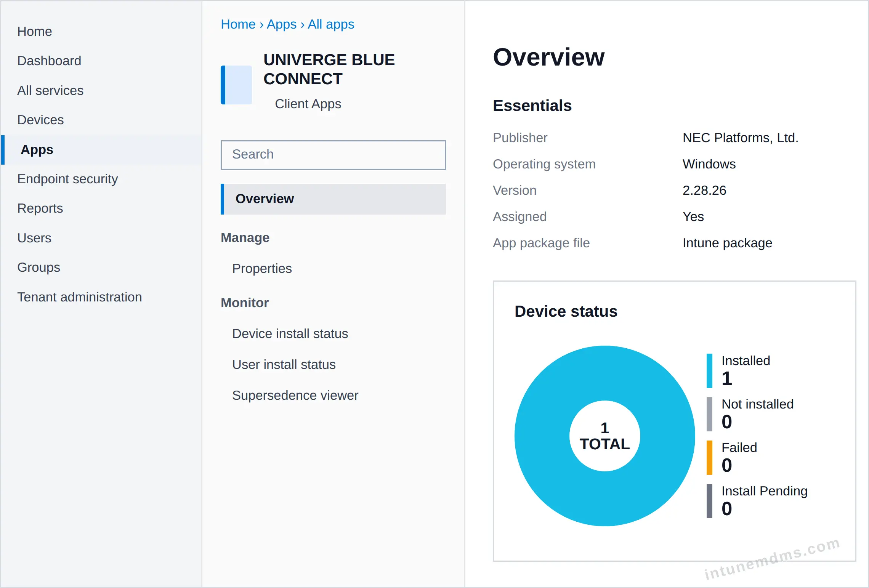The width and height of the screenshot is (869, 588).
Task: Click the Failed legend orange bar
Action: pyautogui.click(x=709, y=458)
